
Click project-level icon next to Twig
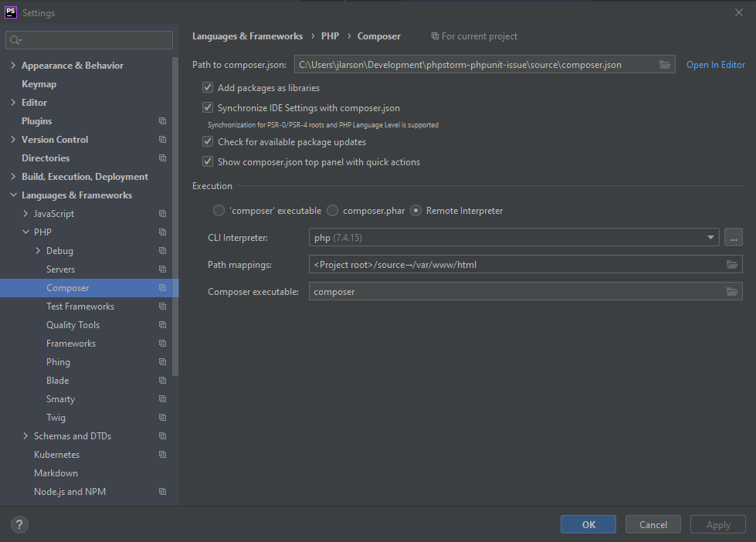coord(162,418)
